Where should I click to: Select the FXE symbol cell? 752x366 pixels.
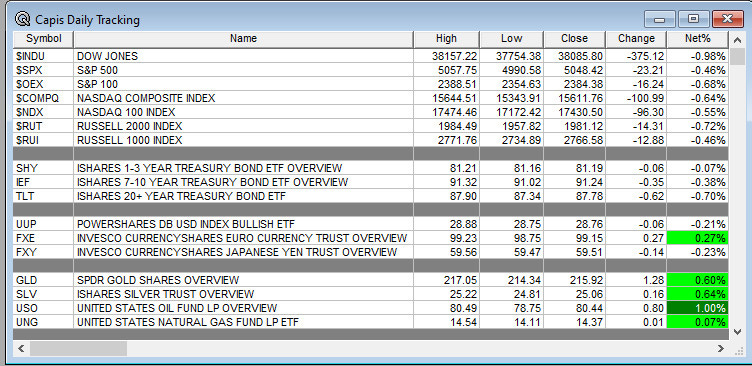tap(44, 238)
